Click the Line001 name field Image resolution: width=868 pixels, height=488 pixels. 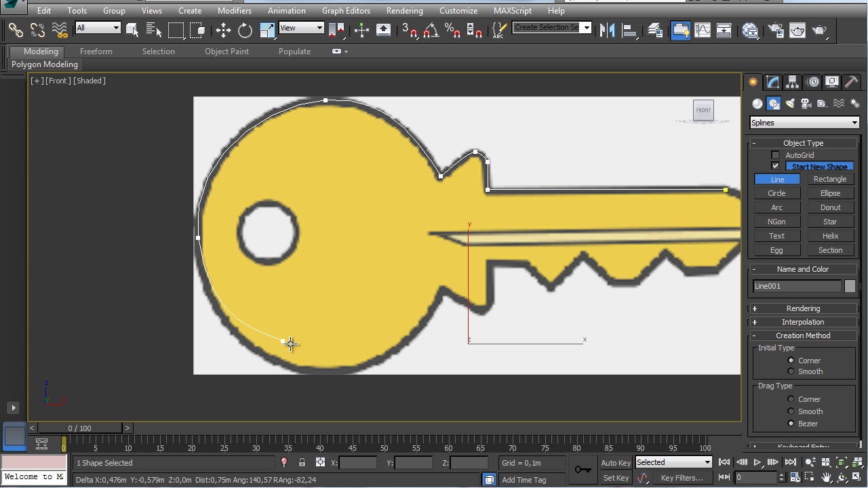coord(796,286)
